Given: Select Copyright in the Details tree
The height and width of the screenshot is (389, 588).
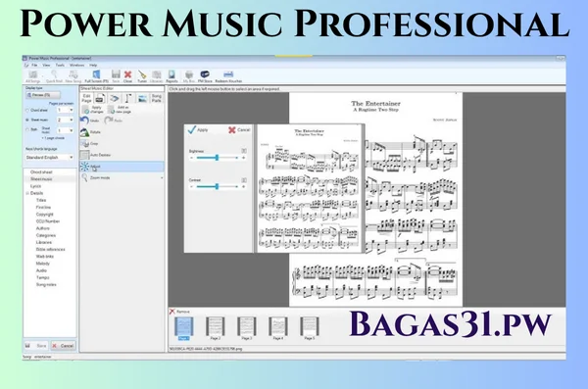Looking at the screenshot, I should [45, 215].
